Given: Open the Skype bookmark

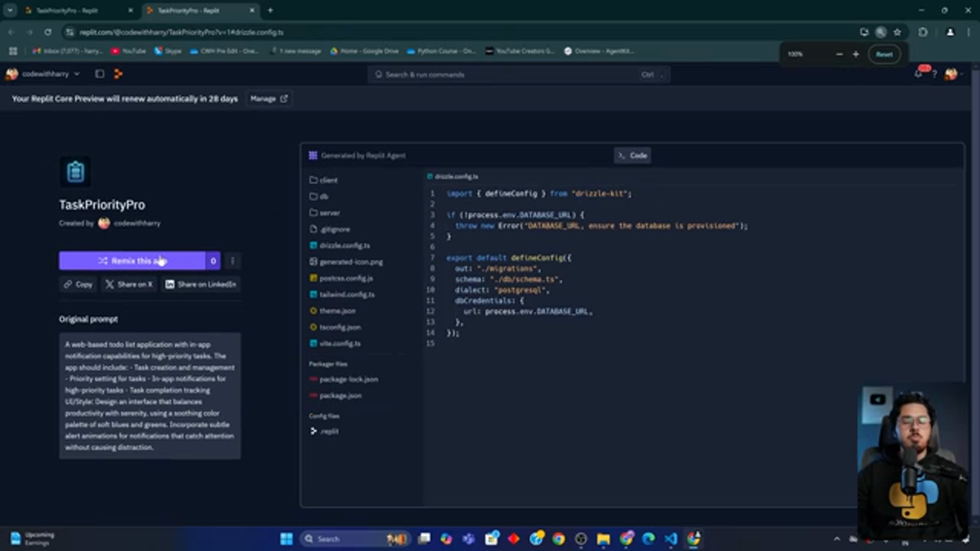Looking at the screenshot, I should click(168, 51).
